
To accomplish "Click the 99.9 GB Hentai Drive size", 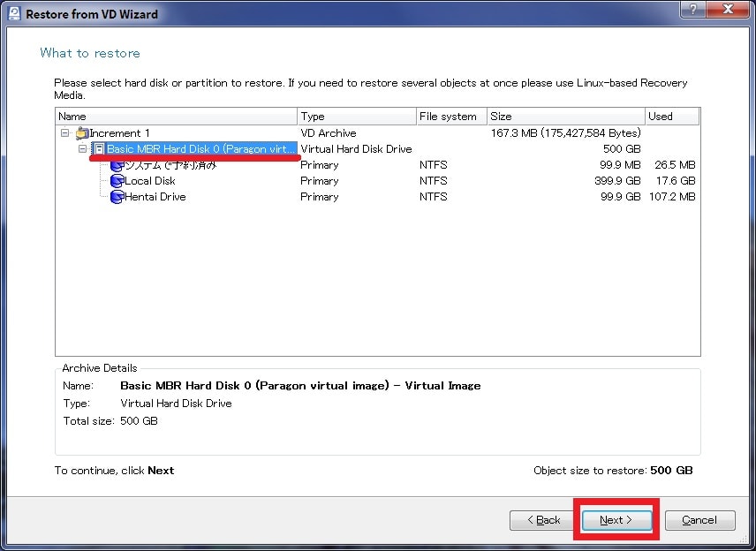I will (x=621, y=197).
